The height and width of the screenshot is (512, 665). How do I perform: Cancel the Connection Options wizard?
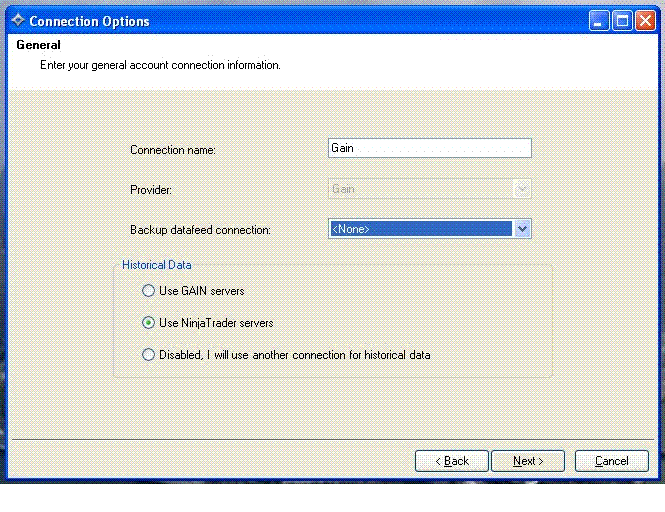tap(612, 461)
